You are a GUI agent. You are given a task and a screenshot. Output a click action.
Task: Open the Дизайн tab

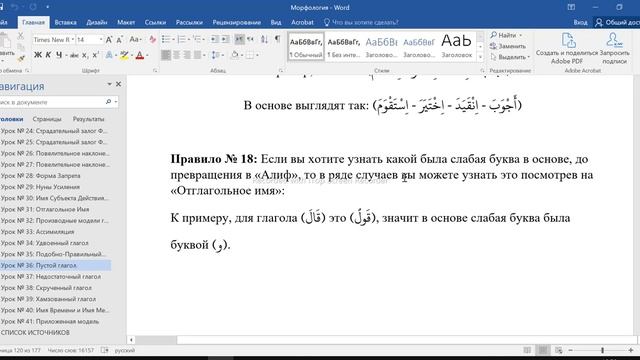[x=97, y=22]
